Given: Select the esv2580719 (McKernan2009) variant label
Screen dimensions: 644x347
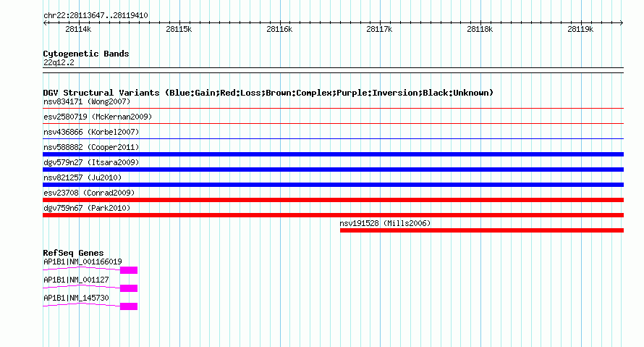Looking at the screenshot, I should pos(98,117).
